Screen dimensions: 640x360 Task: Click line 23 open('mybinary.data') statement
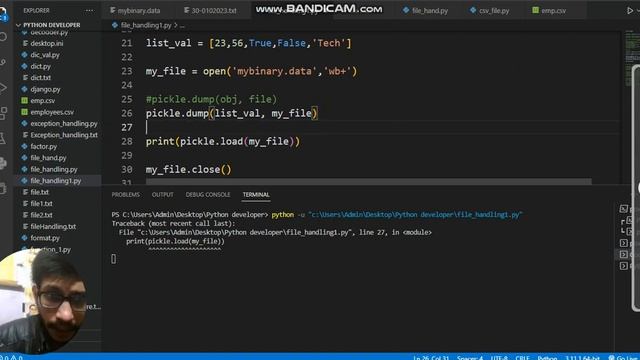click(x=251, y=71)
